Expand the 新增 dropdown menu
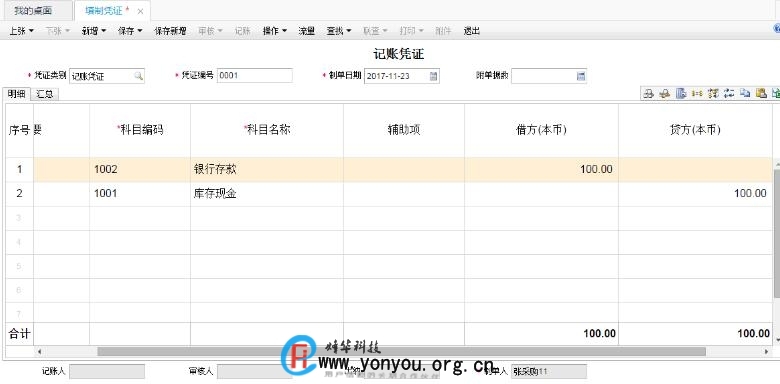 pyautogui.click(x=94, y=31)
